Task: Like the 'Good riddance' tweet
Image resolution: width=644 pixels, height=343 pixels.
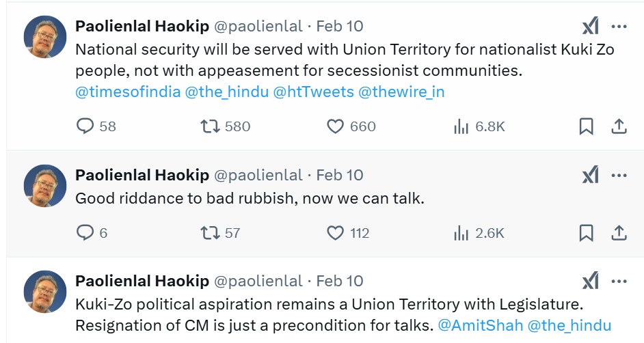Action: coord(335,233)
